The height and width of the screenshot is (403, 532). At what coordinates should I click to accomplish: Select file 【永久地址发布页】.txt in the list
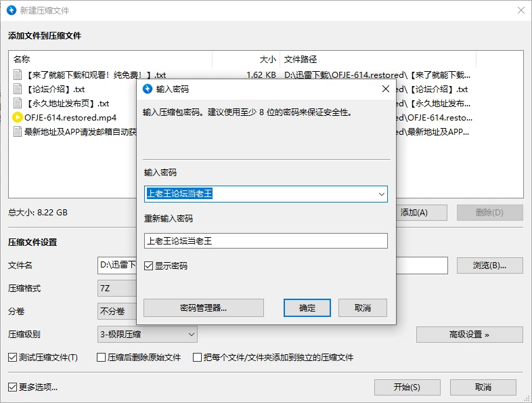tap(67, 104)
